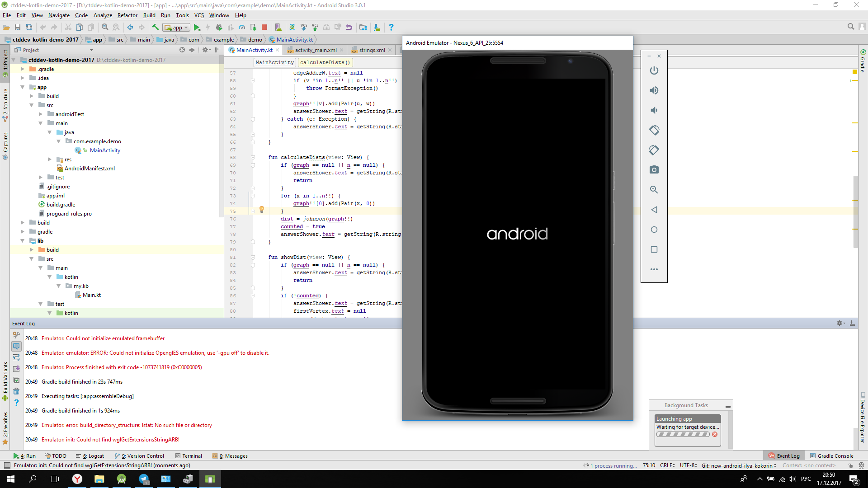Take emulator screenshot with camera icon

[x=654, y=170]
